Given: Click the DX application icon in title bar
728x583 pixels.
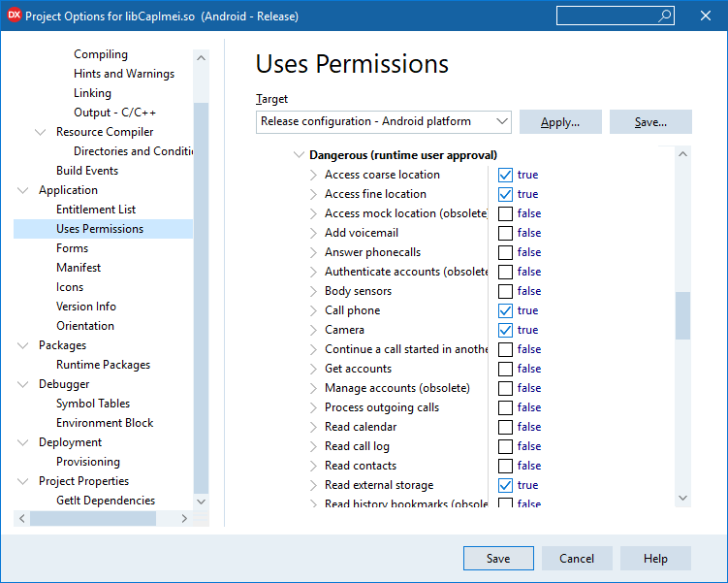Looking at the screenshot, I should 13,16.
